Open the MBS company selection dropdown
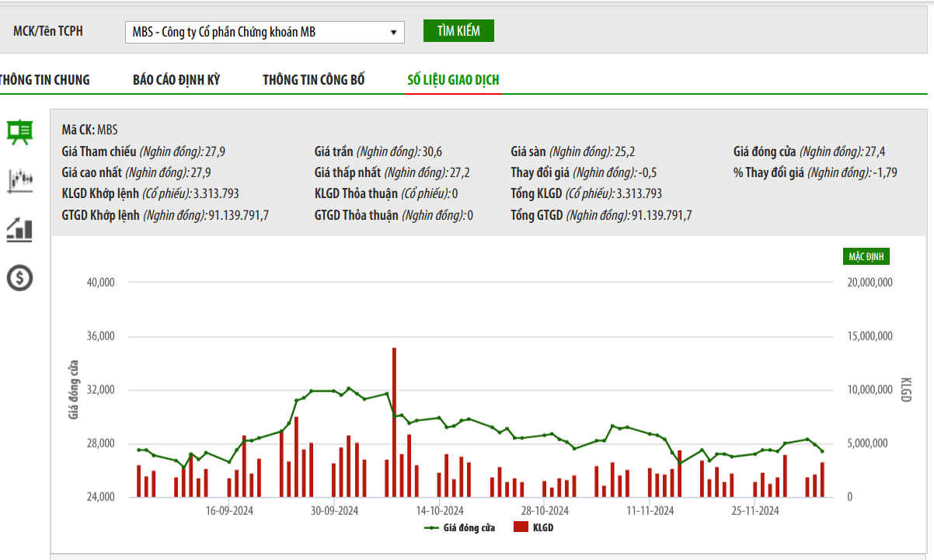 [263, 32]
